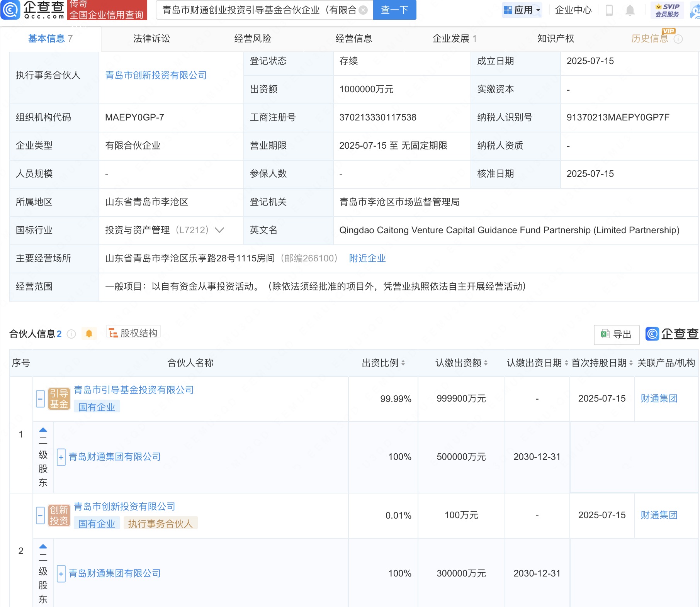Open the 企业发展 tab

(x=454, y=39)
